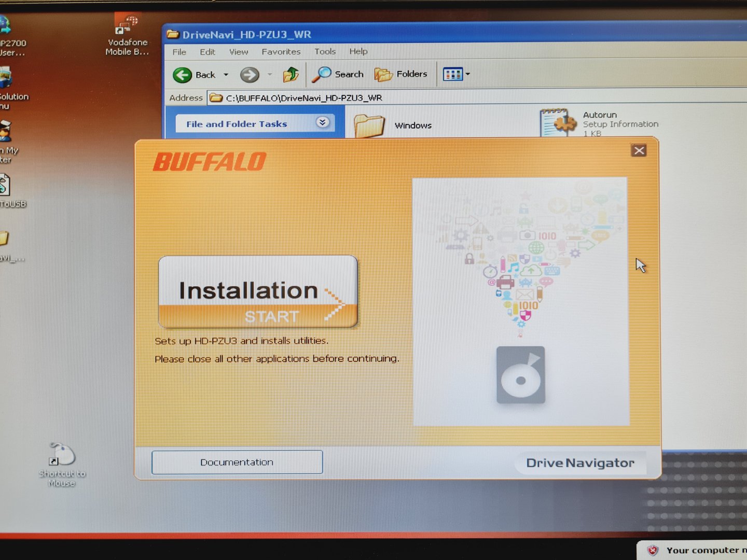Click the Installation START button
Screen dimensions: 747x560
click(x=258, y=292)
